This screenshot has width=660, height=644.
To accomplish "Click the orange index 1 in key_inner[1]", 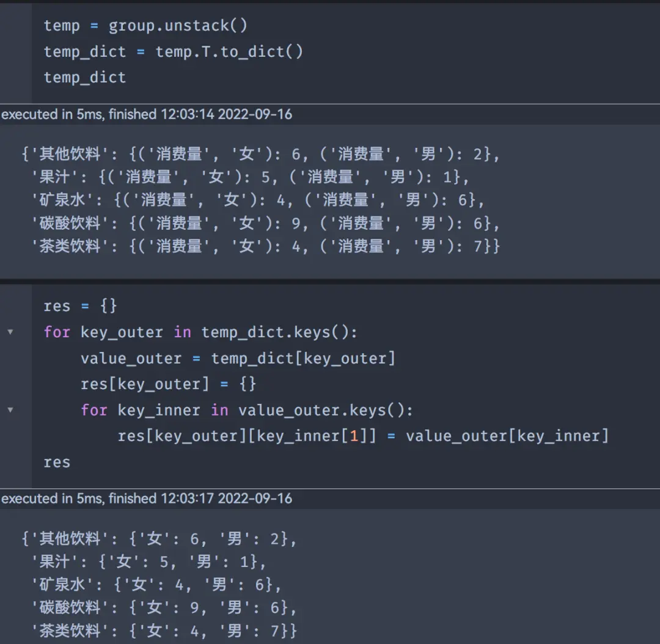I will [354, 436].
